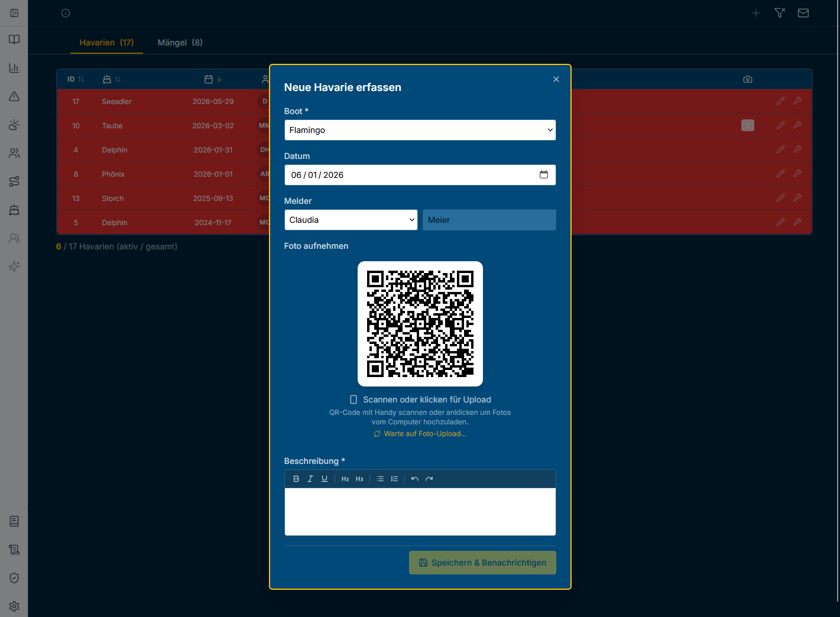This screenshot has height=617, width=840.
Task: Open the logbook icon in sidebar
Action: click(x=14, y=40)
